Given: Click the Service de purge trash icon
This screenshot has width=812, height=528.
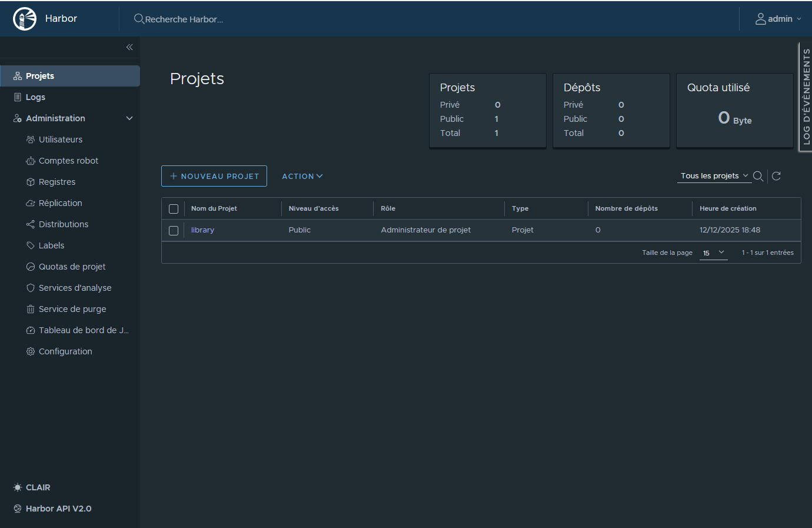Looking at the screenshot, I should pos(31,309).
